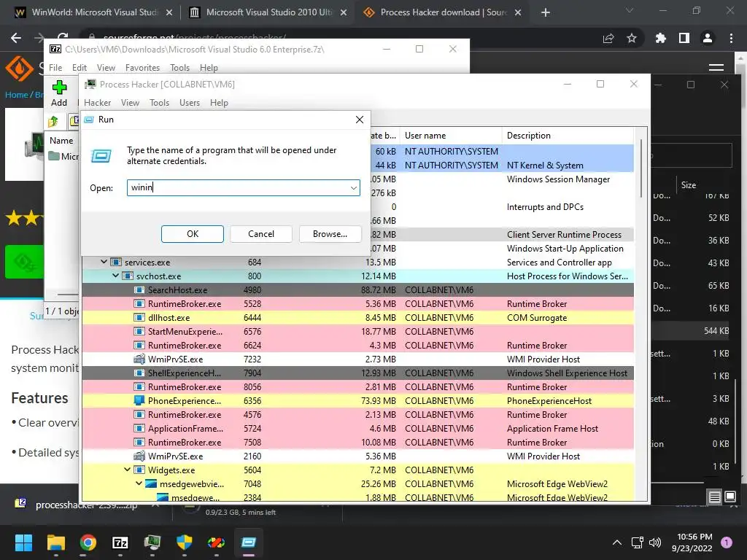Show hidden tray icons chevron
The height and width of the screenshot is (560, 747).
tap(617, 542)
